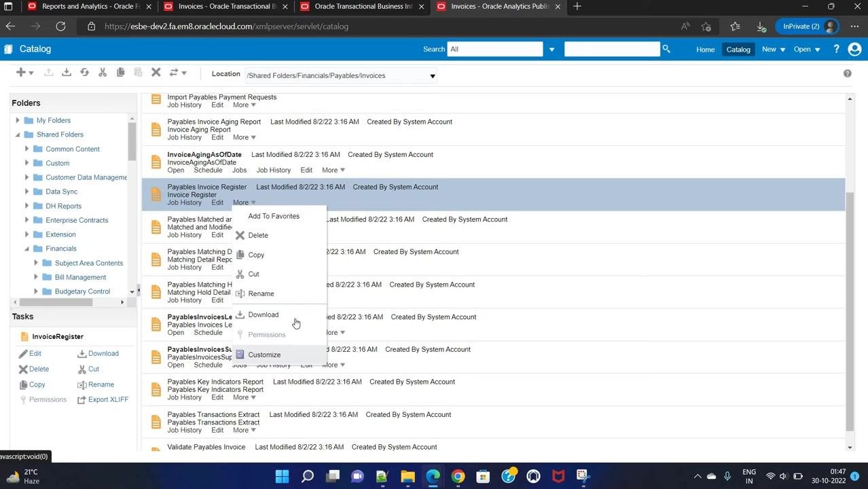Click the search text input field
This screenshot has height=489, width=868.
612,49
